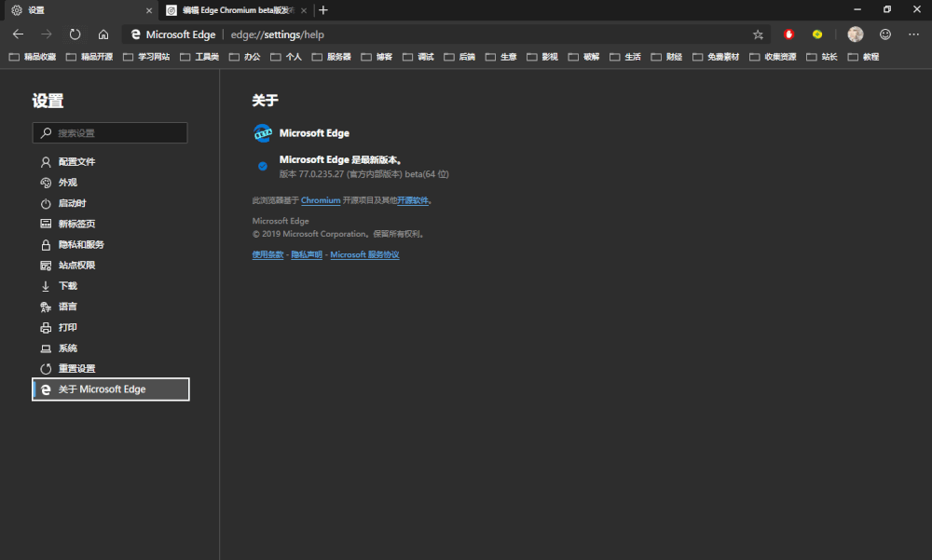Open the 使用条款 terms link
Image resolution: width=932 pixels, height=560 pixels.
click(267, 254)
